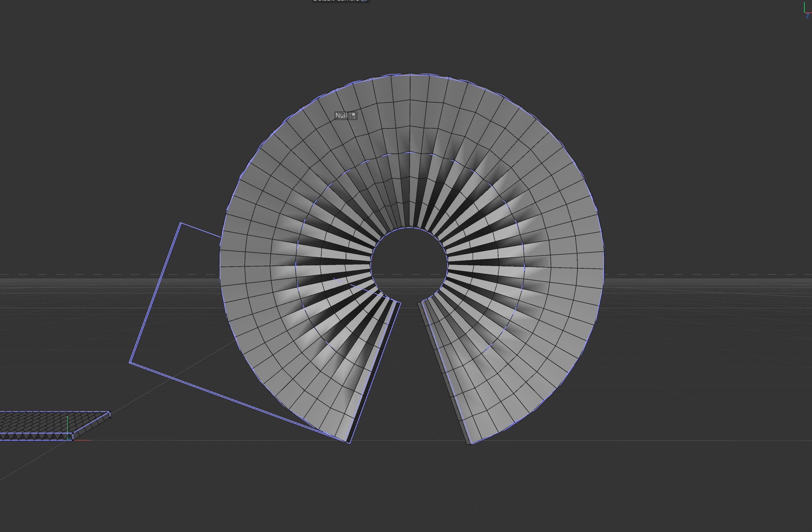This screenshot has width=812, height=532.
Task: Click the left bottom corner of deformer cage
Action: 130,362
